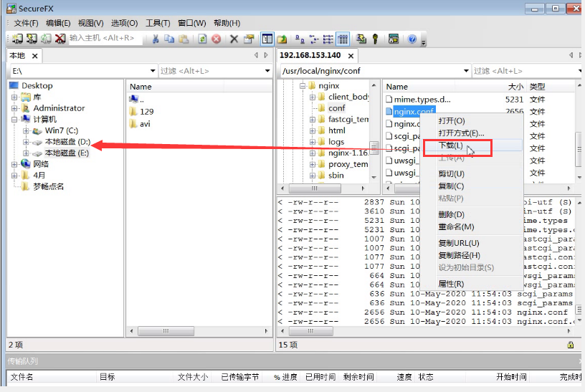Image resolution: width=585 pixels, height=392 pixels.
Task: Switch to small icons view
Action: (x=314, y=39)
